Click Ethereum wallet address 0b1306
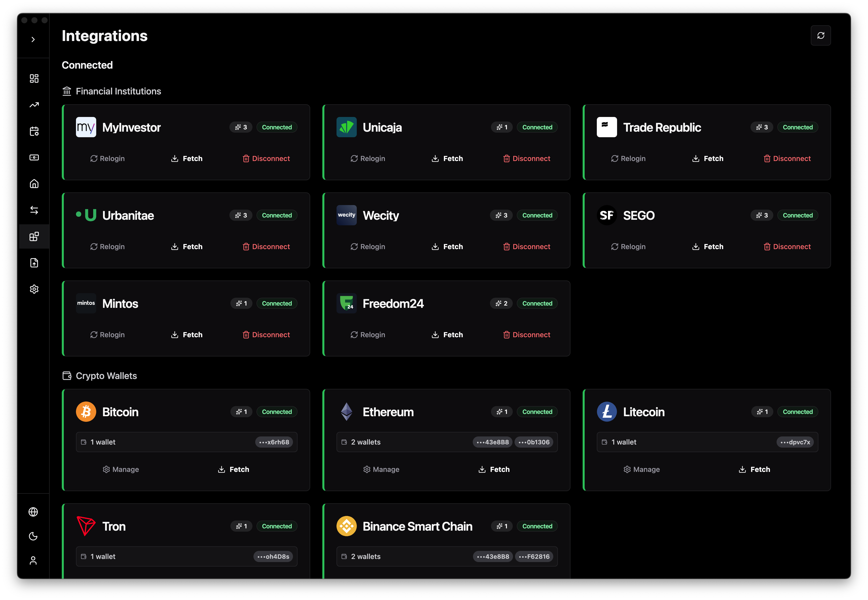Viewport: 868px width, 600px height. tap(534, 442)
